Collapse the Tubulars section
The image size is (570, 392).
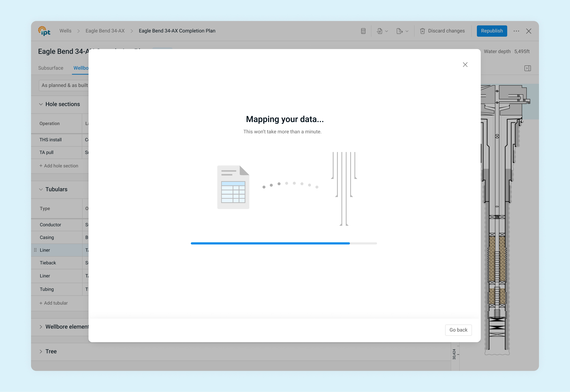(41, 189)
